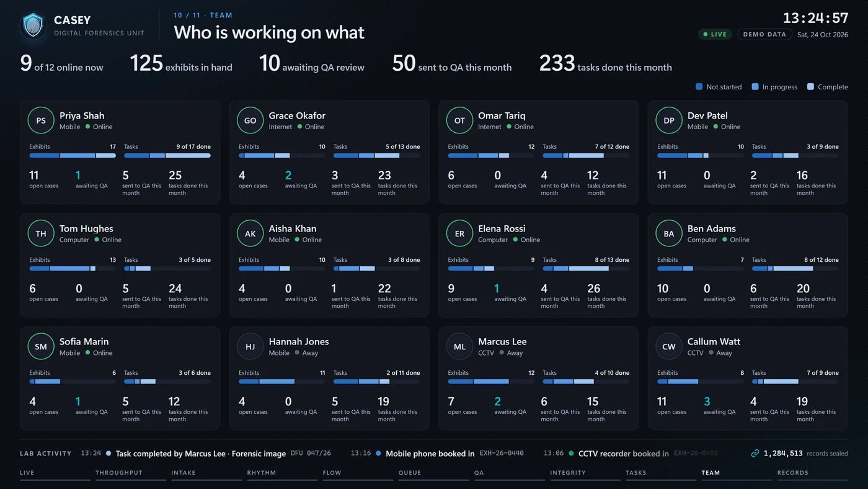
Task: Click the '10 awaiting QA review' stat
Action: (x=312, y=63)
